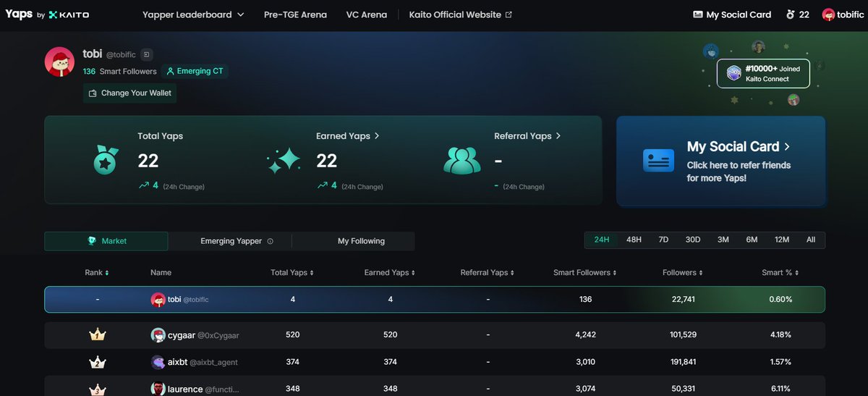This screenshot has height=396, width=868.
Task: Select the 30D time range
Action: pos(693,240)
